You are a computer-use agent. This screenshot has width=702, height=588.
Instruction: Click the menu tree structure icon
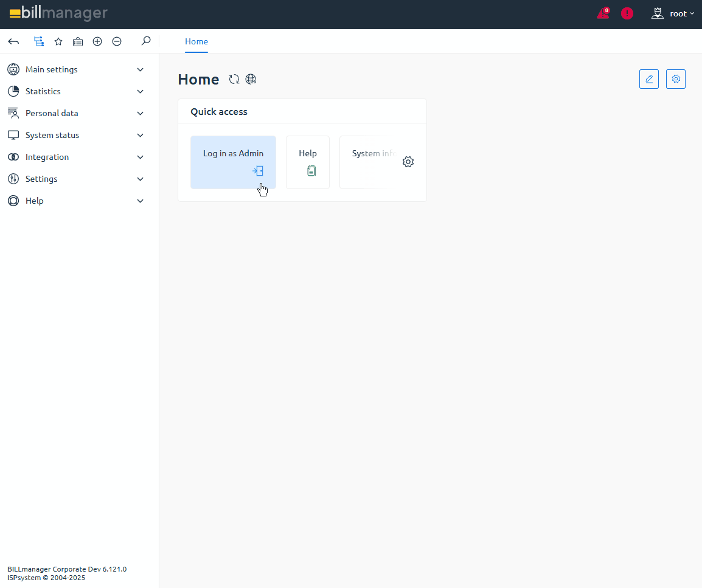[x=39, y=41]
